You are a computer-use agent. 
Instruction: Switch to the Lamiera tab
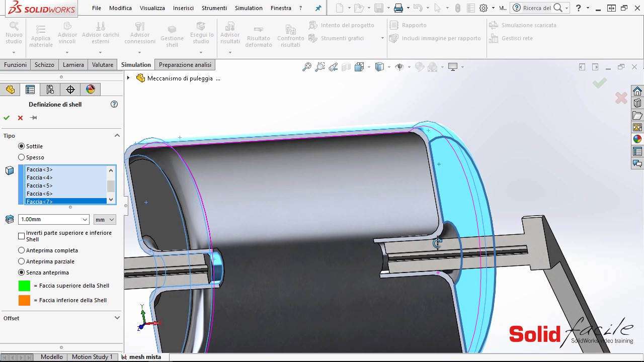pos(73,65)
